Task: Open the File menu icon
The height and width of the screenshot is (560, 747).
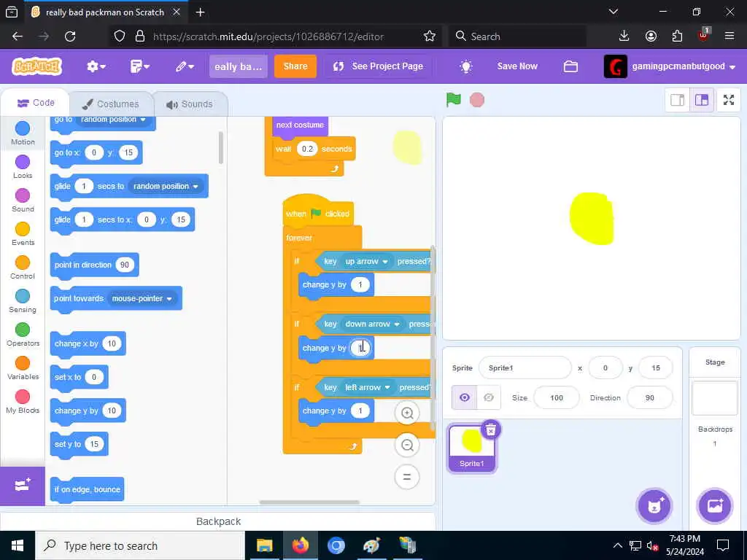Action: pos(139,66)
